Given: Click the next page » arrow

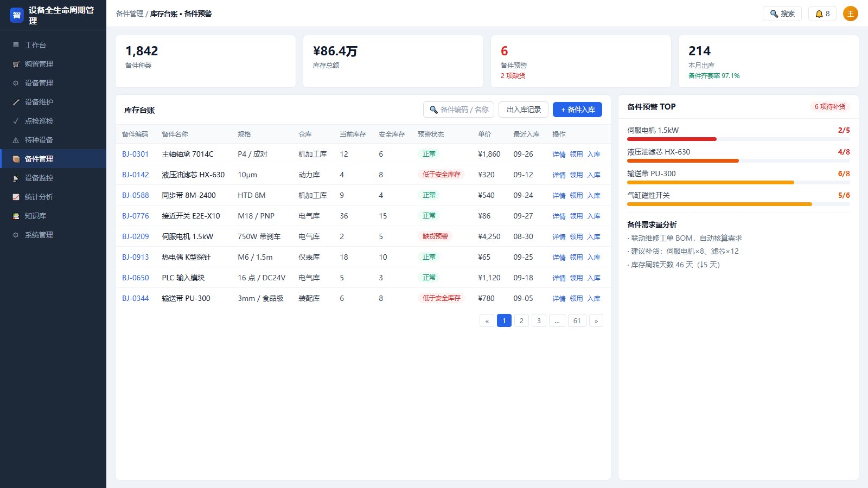Looking at the screenshot, I should (x=596, y=320).
